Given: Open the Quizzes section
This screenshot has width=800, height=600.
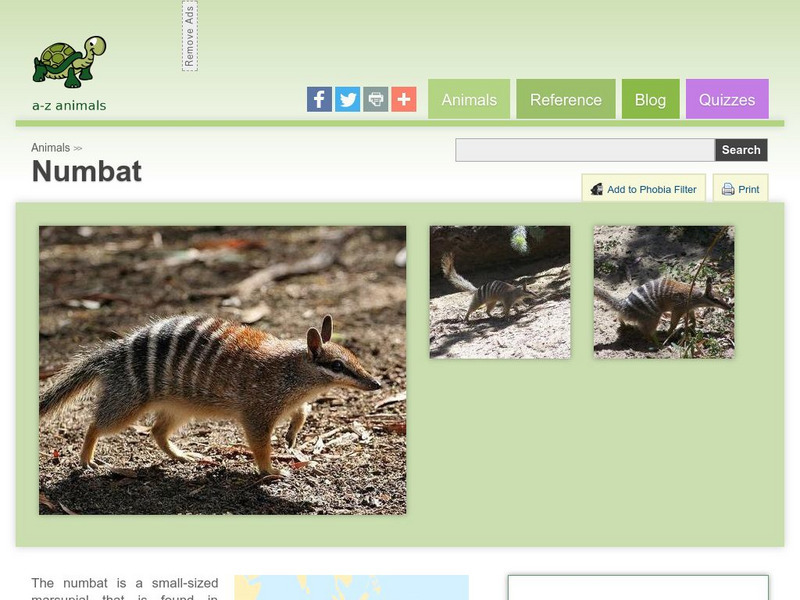Looking at the screenshot, I should pos(728,99).
